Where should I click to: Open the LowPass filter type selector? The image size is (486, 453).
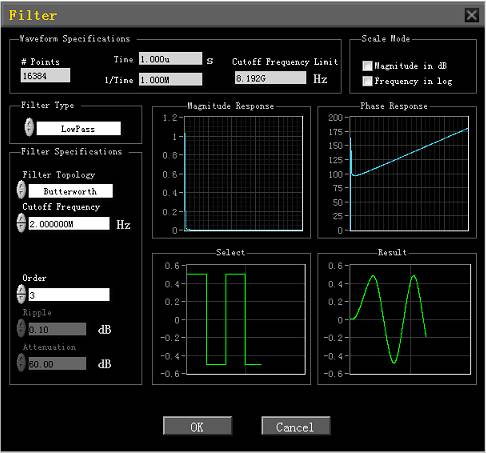click(x=78, y=128)
